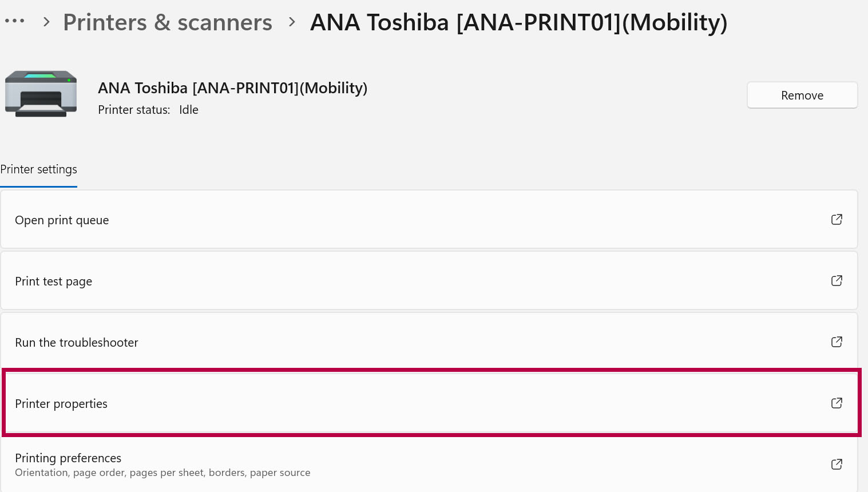Image resolution: width=868 pixels, height=492 pixels.
Task: Select the Printer settings tab
Action: tap(38, 169)
